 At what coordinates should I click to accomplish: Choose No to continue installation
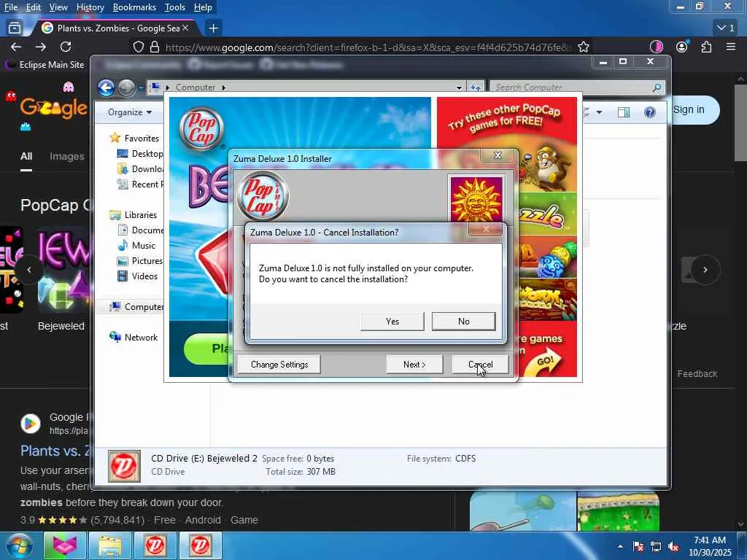click(463, 322)
